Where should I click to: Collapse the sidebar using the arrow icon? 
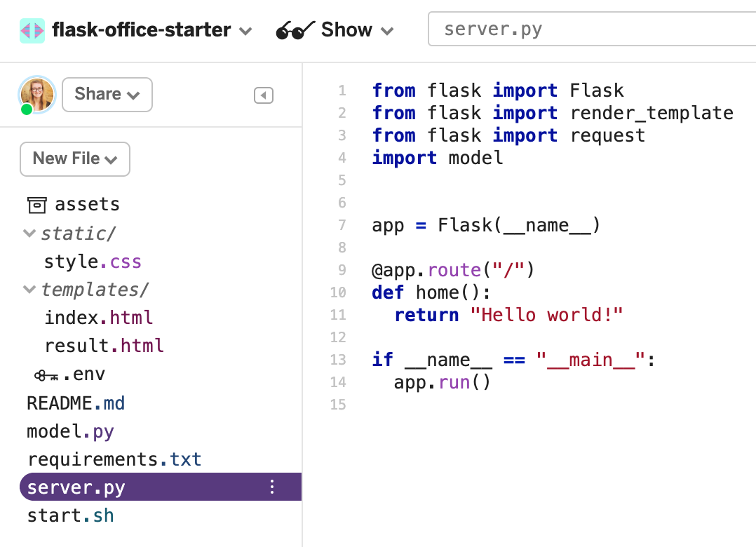point(264,95)
